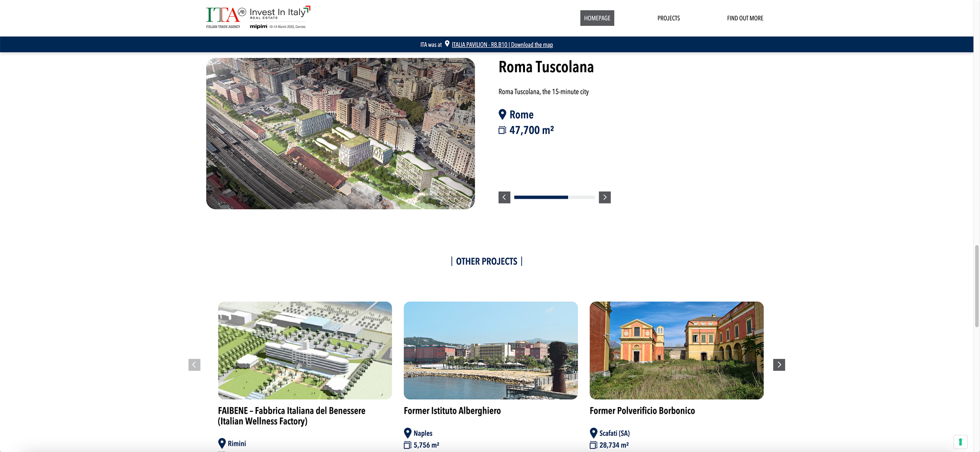980x452 pixels.
Task: Click the Naples location pin icon
Action: (x=408, y=433)
